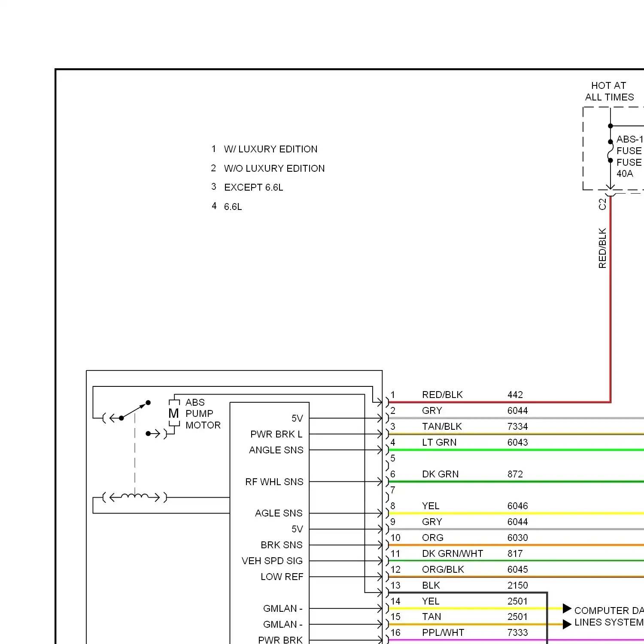Viewport: 644px width, 644px height.
Task: Click circuit number 6046
Action: pos(517,506)
